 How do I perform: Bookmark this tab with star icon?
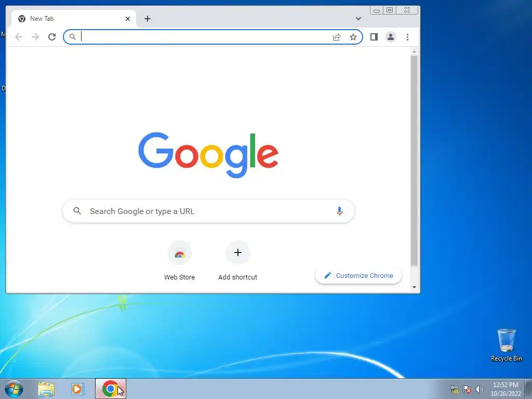353,37
